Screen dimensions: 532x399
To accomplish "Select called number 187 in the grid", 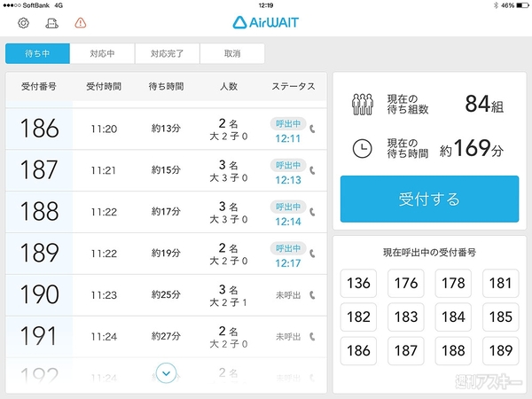I will point(406,351).
